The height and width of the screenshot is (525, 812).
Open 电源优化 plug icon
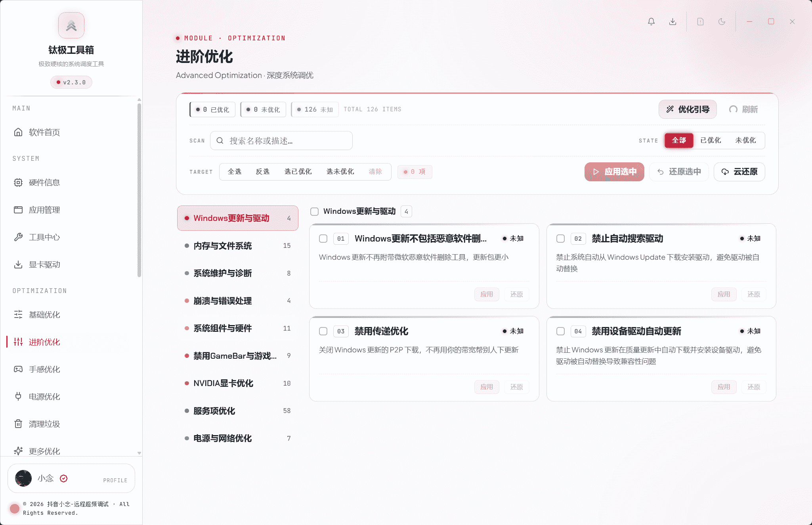[x=18, y=397]
